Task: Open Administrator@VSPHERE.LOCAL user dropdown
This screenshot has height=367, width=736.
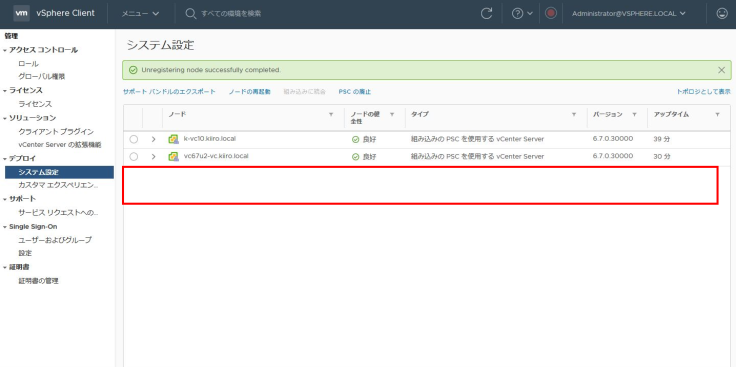Action: (x=629, y=14)
